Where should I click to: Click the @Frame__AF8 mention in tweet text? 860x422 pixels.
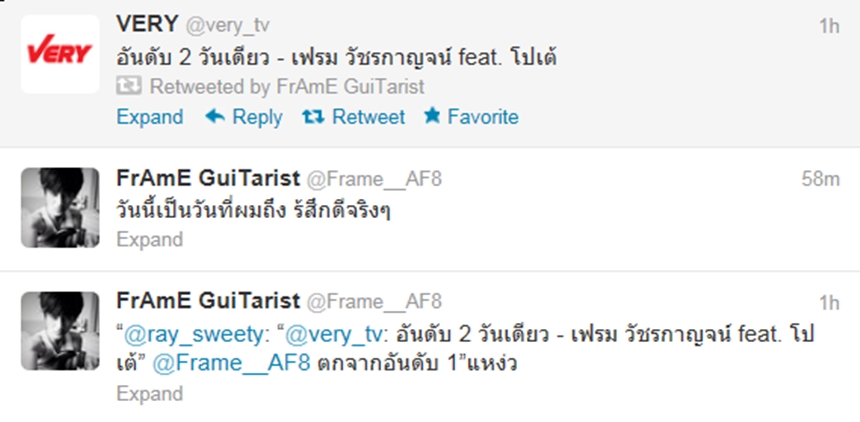point(231,364)
